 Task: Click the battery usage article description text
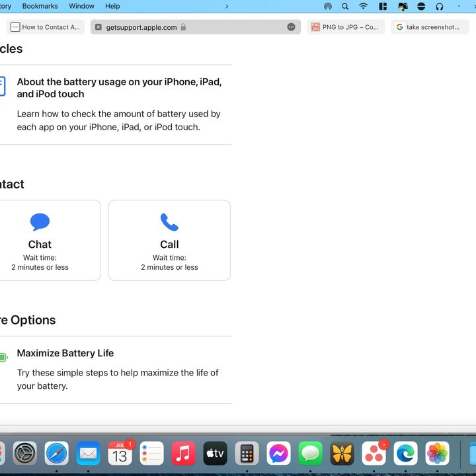119,120
